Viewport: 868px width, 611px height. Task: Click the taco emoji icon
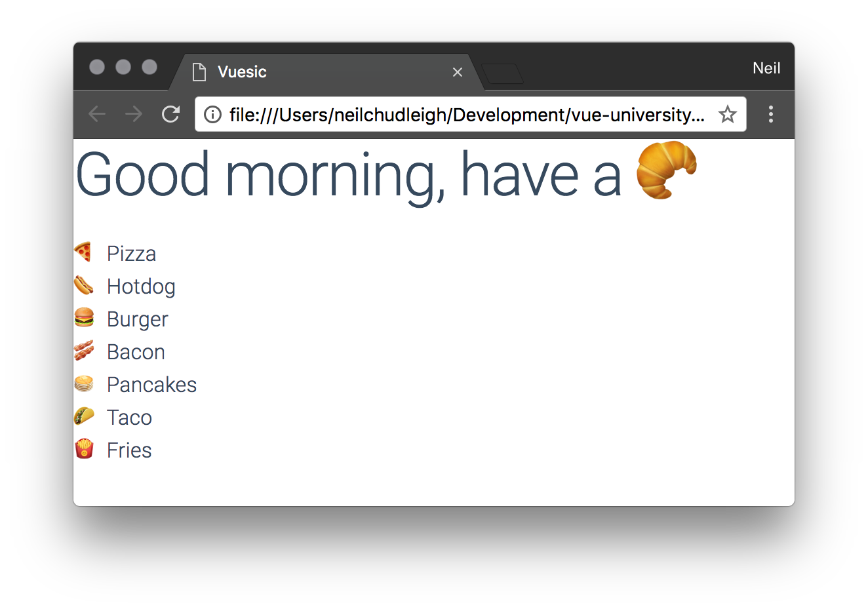[84, 416]
